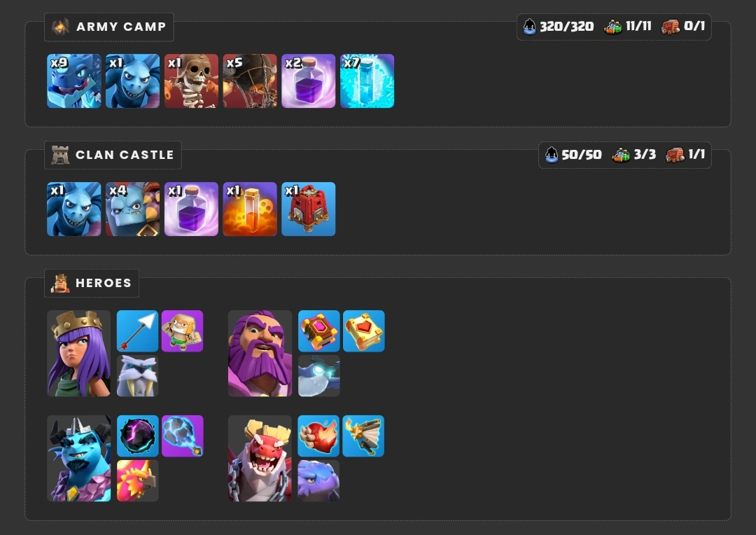Screen dimensions: 756x535
Task: Select the x1 Wall Breaker skeleton icon
Action: (191, 81)
